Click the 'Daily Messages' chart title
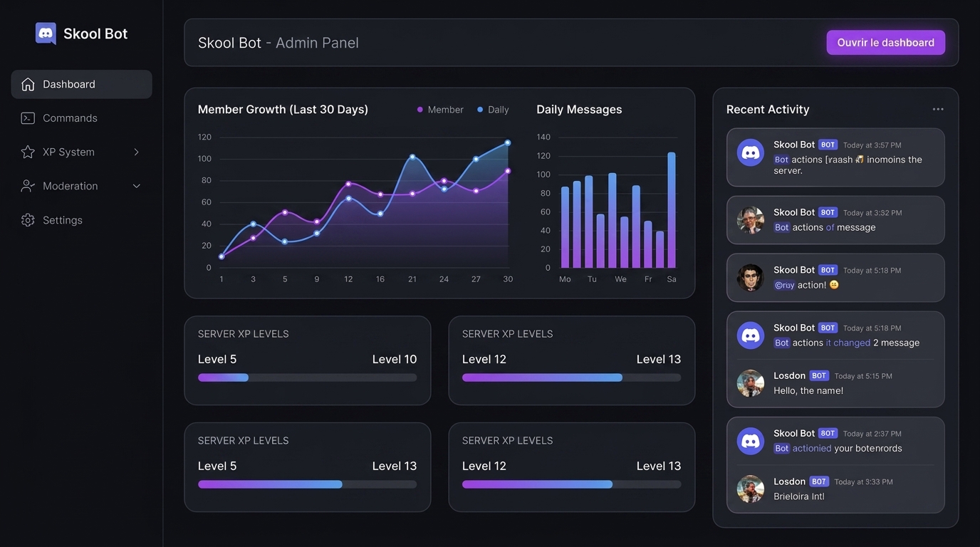Image resolution: width=980 pixels, height=547 pixels. coord(579,109)
